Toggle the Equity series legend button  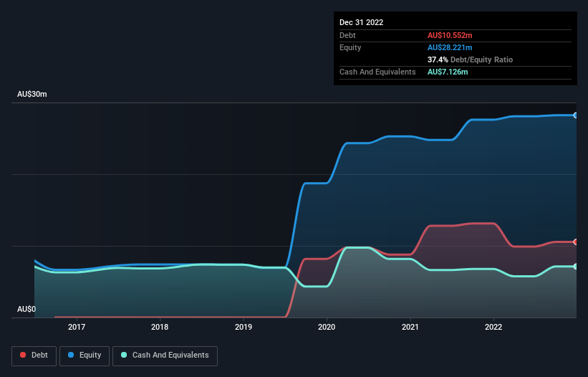[85, 355]
